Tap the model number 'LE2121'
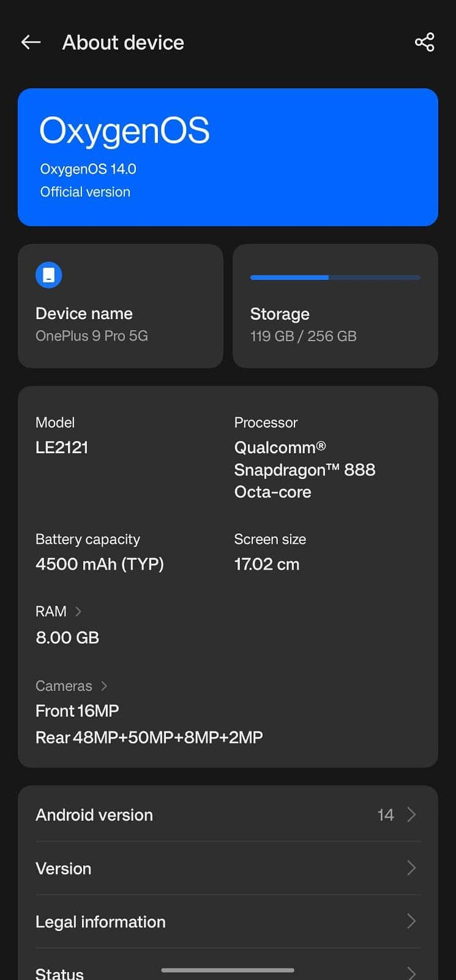Image resolution: width=456 pixels, height=980 pixels. coord(62,447)
